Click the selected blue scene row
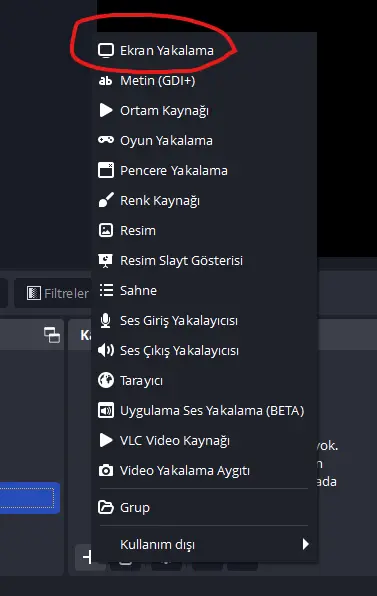 (30, 498)
